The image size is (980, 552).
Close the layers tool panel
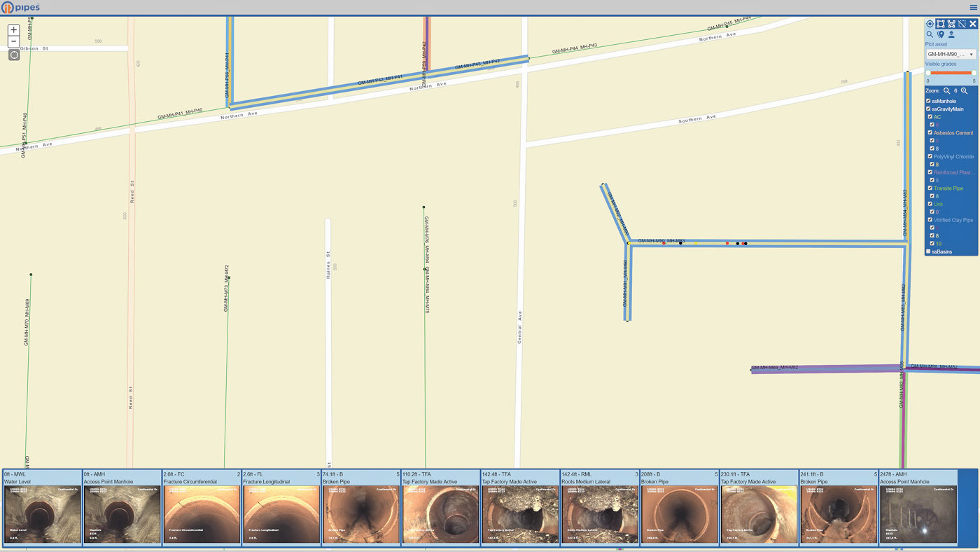tap(972, 24)
